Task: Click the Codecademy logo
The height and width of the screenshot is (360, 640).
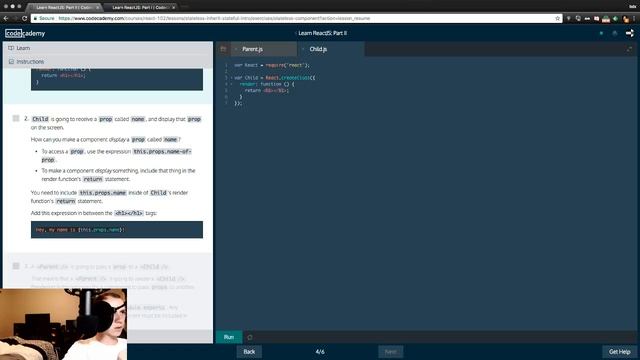Action: coord(25,33)
